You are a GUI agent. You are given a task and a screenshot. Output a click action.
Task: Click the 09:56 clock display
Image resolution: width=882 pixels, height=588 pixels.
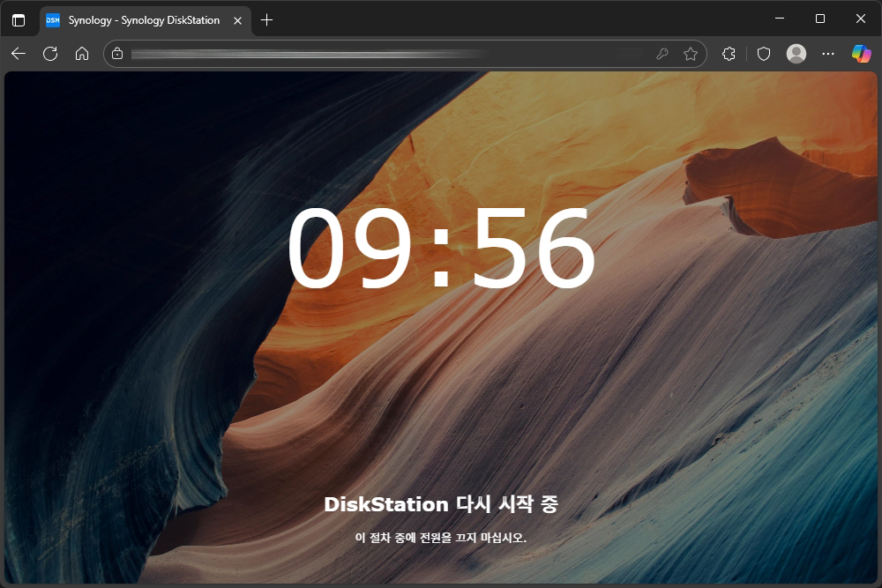[441, 248]
